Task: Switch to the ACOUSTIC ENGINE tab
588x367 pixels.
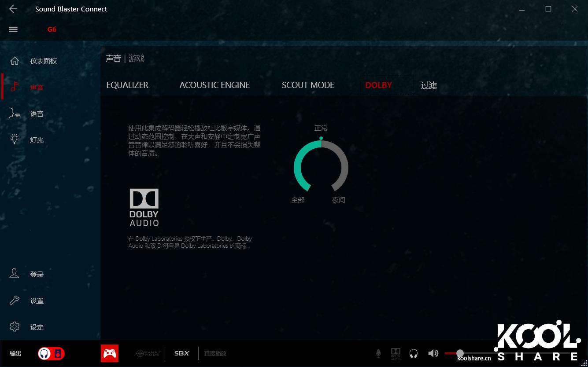Action: coord(214,85)
